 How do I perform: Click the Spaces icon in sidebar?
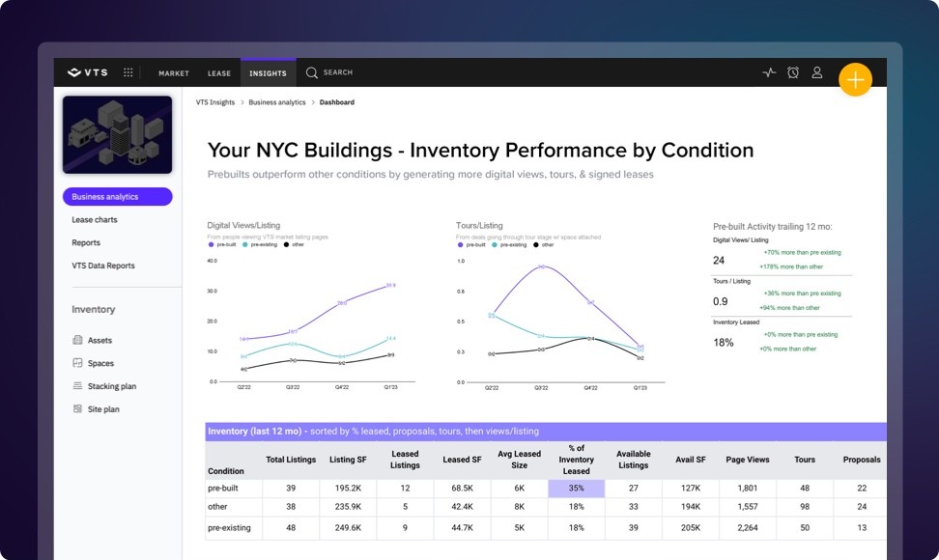(78, 363)
